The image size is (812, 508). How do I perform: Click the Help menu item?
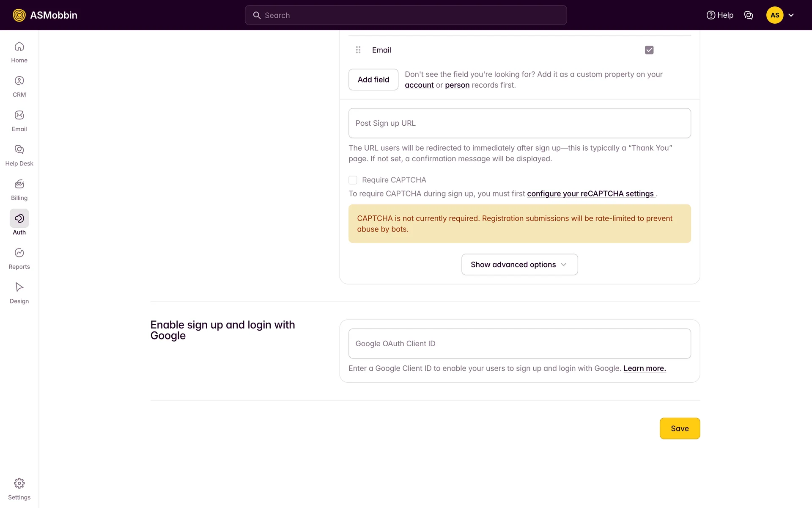720,15
